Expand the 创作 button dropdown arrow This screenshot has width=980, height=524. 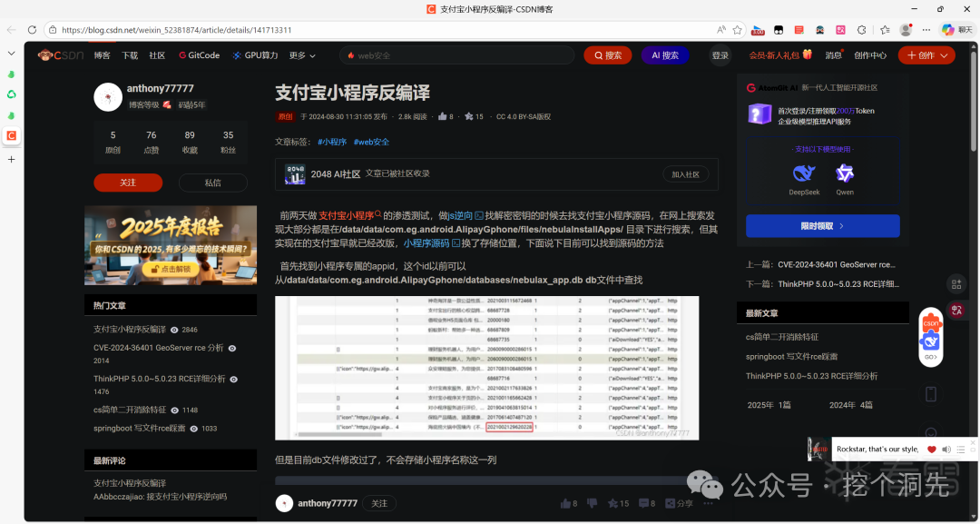pos(944,55)
